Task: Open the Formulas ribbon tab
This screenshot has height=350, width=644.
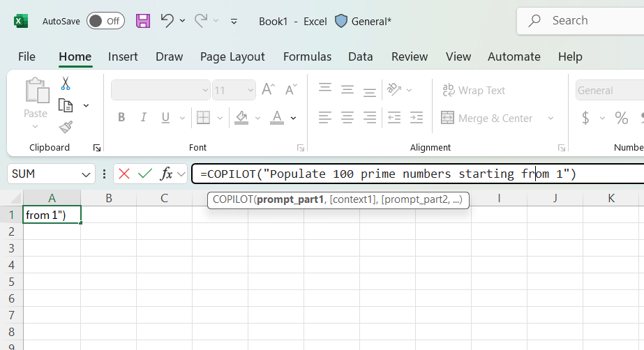Action: point(307,56)
